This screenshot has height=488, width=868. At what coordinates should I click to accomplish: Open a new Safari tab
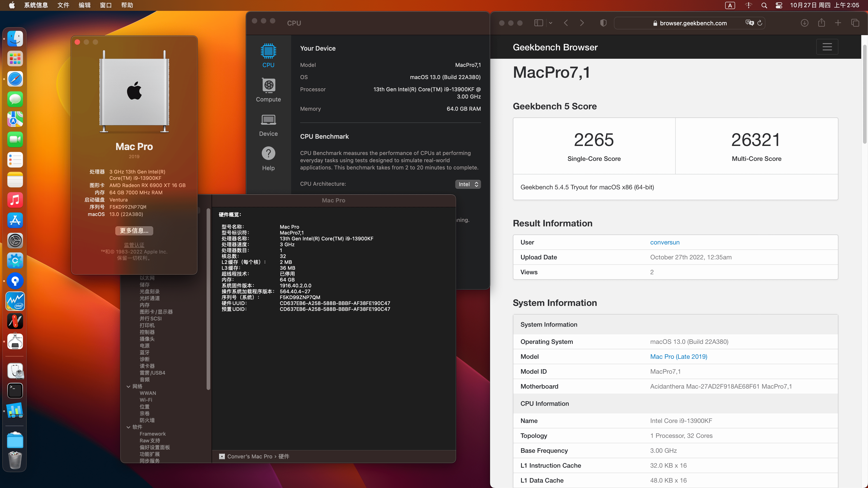(838, 23)
